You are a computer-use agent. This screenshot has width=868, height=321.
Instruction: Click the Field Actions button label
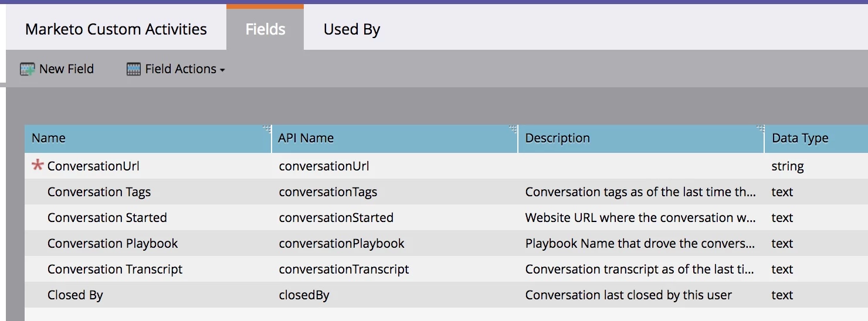point(181,69)
